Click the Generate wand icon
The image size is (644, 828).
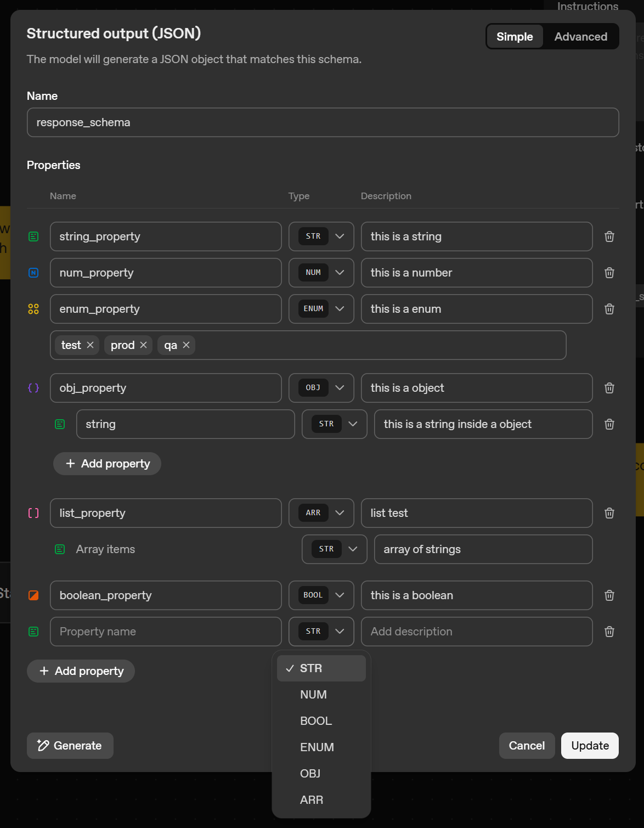[43, 746]
